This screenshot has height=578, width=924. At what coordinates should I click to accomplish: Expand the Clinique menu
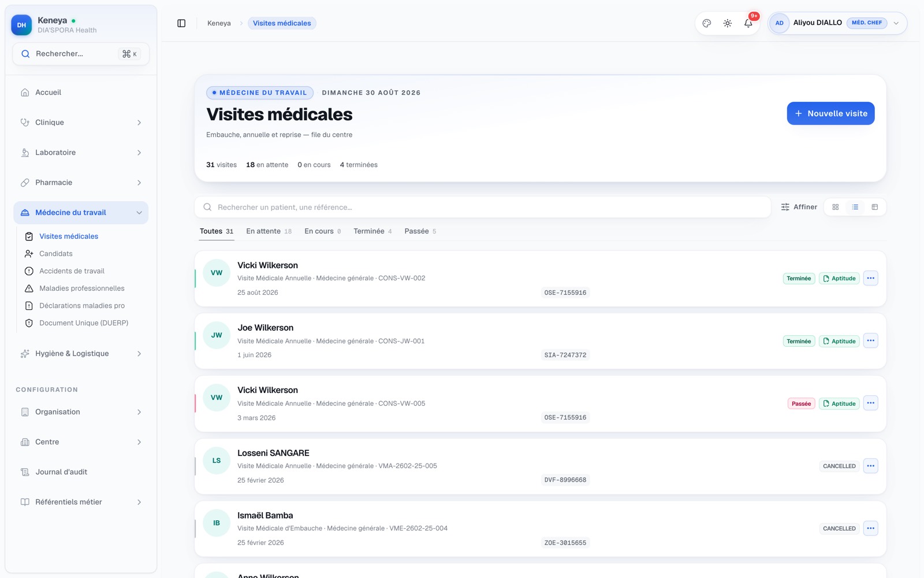tap(81, 123)
